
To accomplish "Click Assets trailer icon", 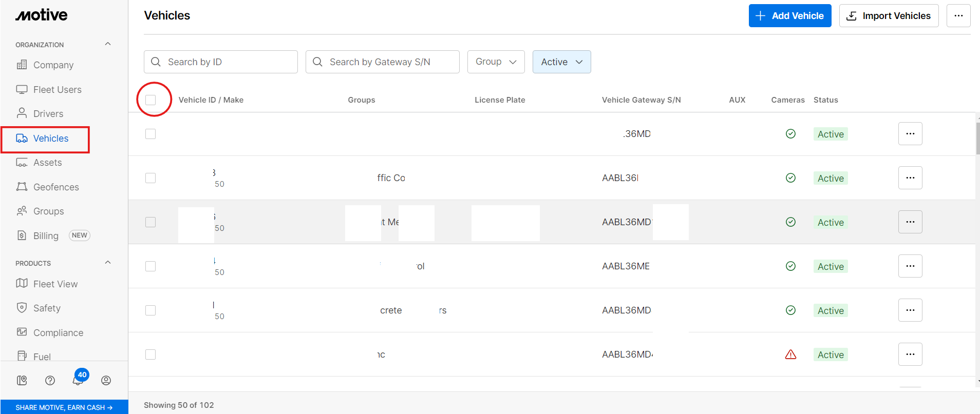I will tap(22, 162).
